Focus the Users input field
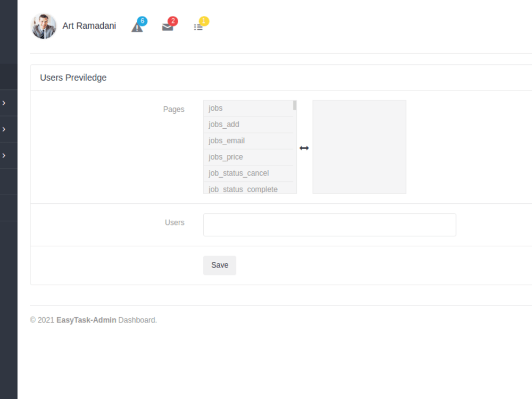This screenshot has width=532, height=399. click(x=329, y=225)
